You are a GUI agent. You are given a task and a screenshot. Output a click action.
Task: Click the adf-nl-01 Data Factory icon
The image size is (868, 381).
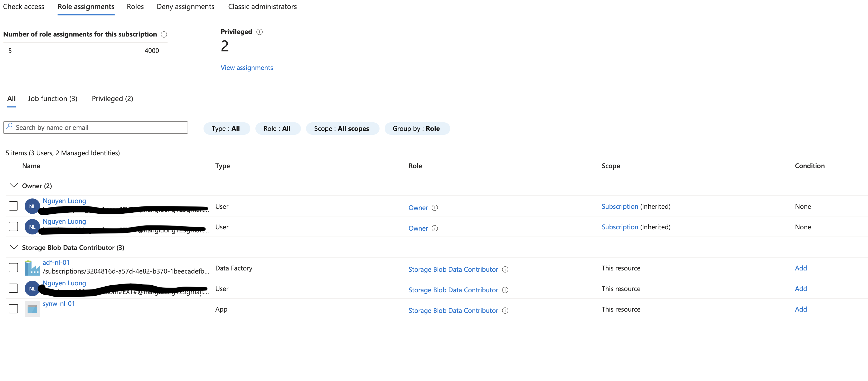(32, 268)
